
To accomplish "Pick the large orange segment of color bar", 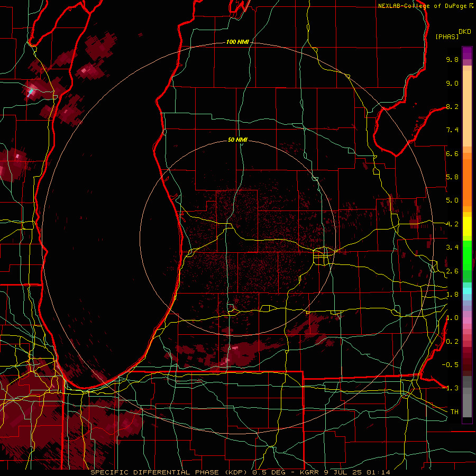I will click(467, 183).
